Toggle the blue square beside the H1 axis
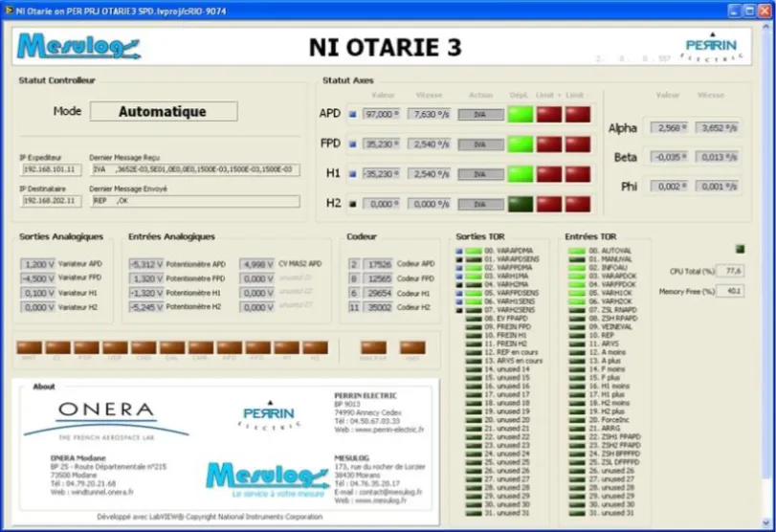 coord(353,174)
